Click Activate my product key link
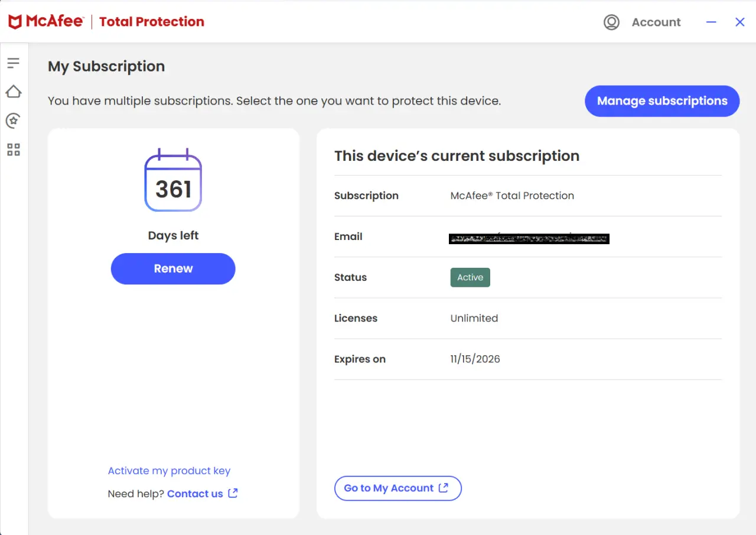This screenshot has height=535, width=756. pyautogui.click(x=169, y=471)
